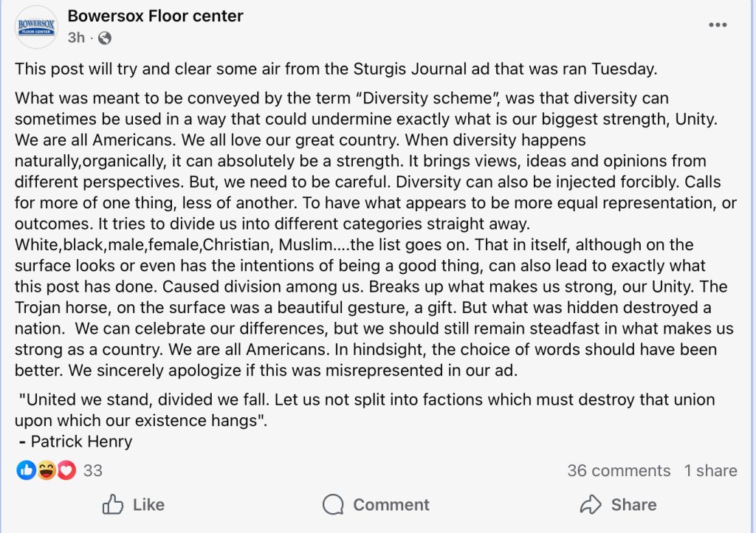Click the red heart Love reaction
Screen dimensions: 756x533
66,470
